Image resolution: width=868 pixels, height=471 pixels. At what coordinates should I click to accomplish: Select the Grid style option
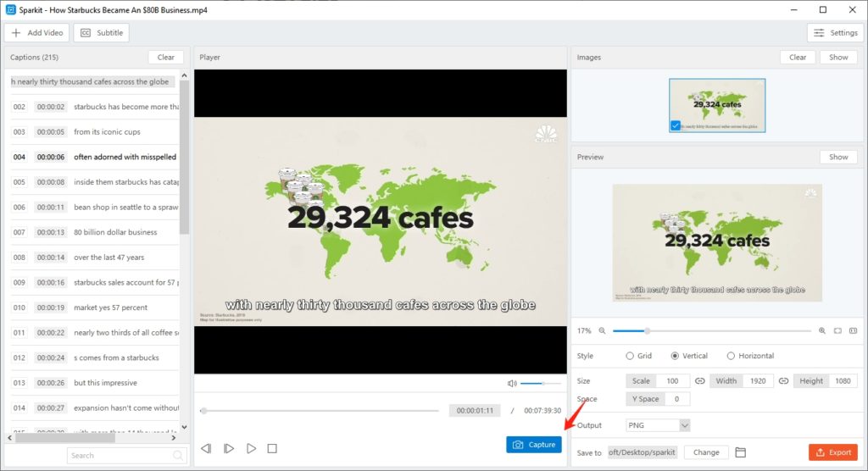click(x=638, y=356)
